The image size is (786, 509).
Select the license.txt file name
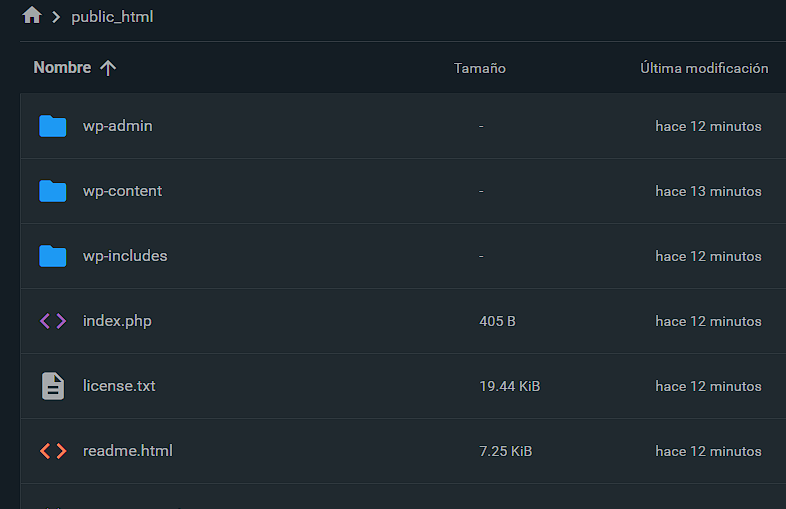point(119,386)
